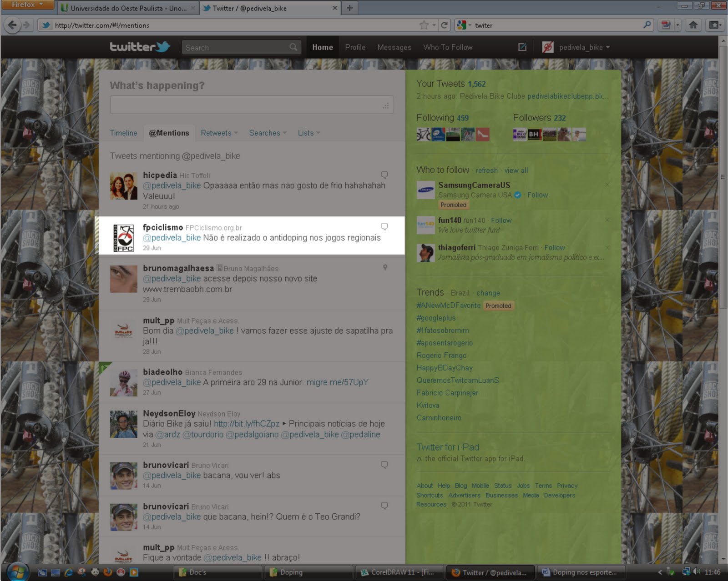
Task: Click the browser forward arrow button
Action: point(27,25)
